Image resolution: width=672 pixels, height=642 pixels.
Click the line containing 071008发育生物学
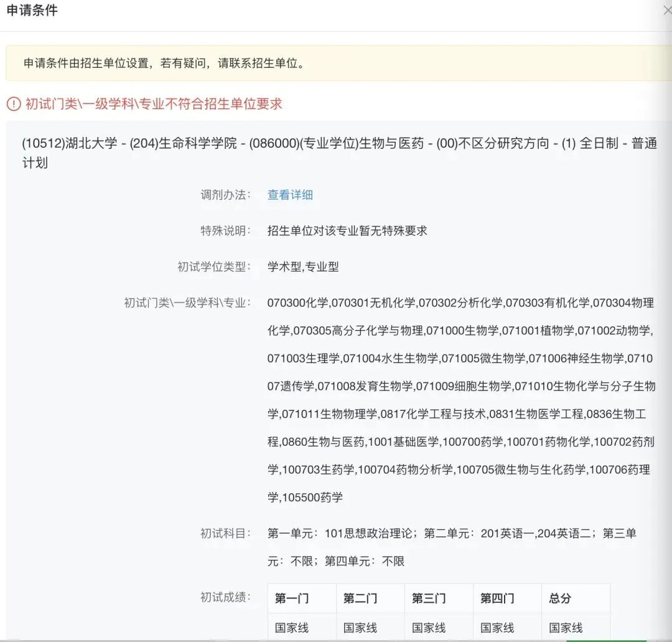[x=462, y=387]
